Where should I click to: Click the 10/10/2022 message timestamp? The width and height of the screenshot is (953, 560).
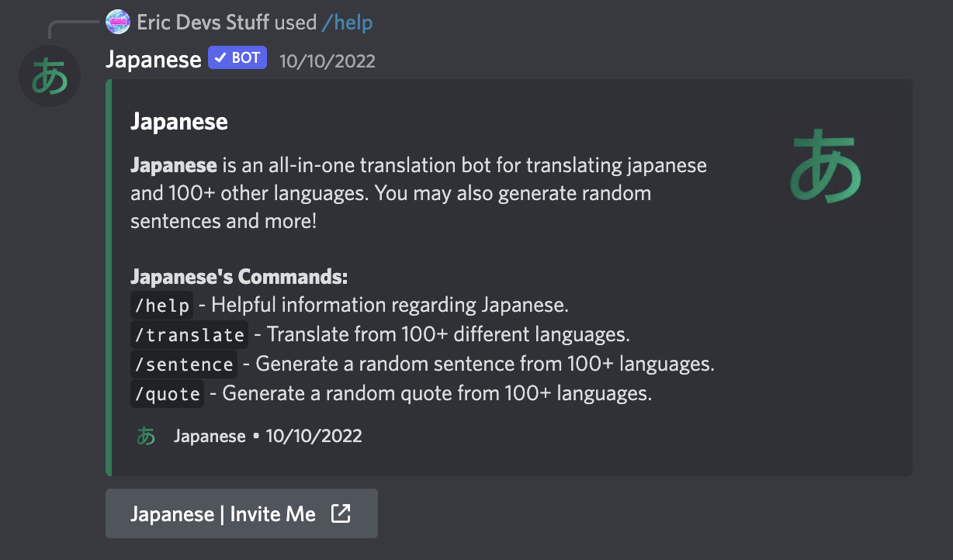[327, 59]
